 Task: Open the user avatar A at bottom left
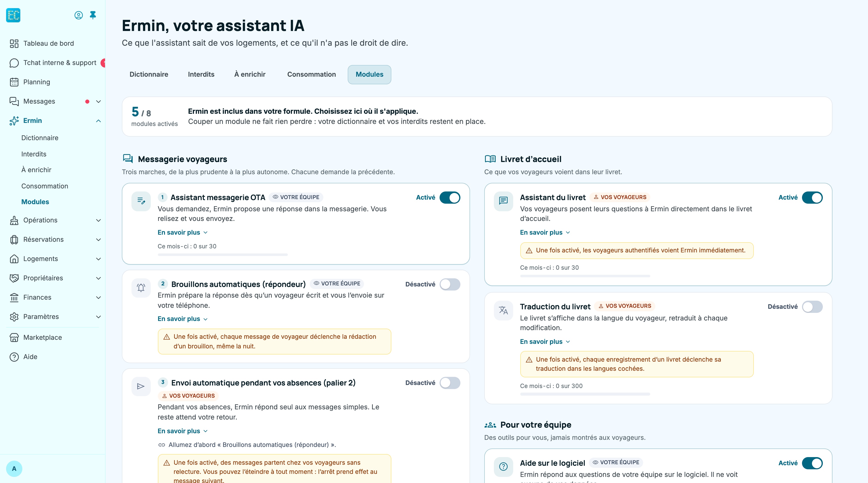point(14,469)
